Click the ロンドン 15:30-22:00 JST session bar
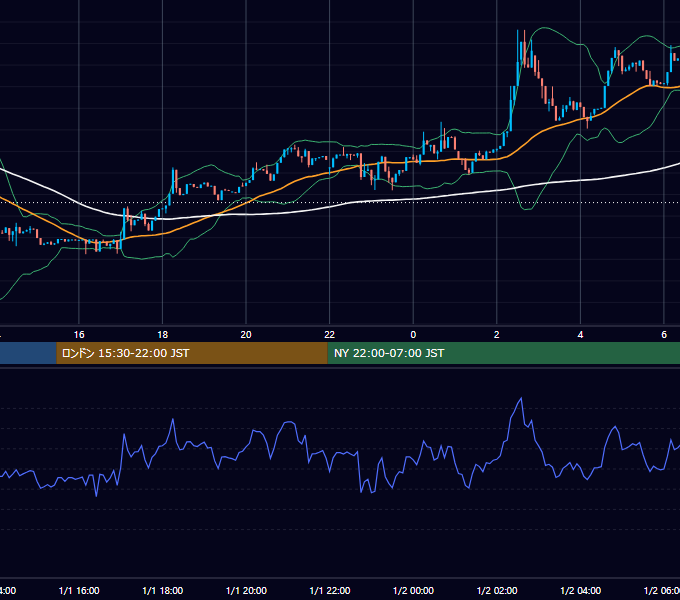 click(x=192, y=353)
